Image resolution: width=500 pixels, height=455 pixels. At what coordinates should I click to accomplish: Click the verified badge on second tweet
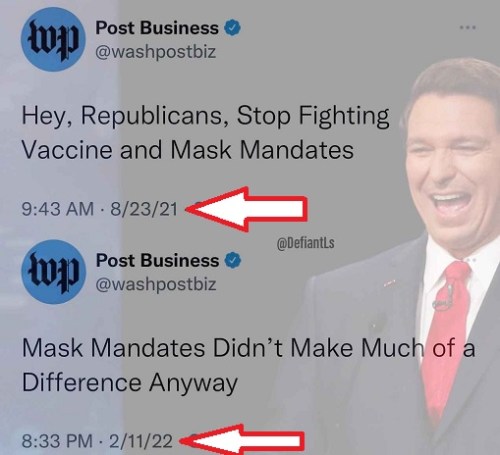(x=233, y=260)
